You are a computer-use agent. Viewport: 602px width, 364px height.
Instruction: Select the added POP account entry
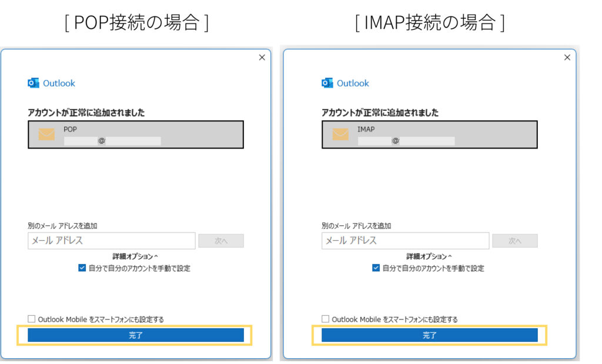(x=136, y=134)
